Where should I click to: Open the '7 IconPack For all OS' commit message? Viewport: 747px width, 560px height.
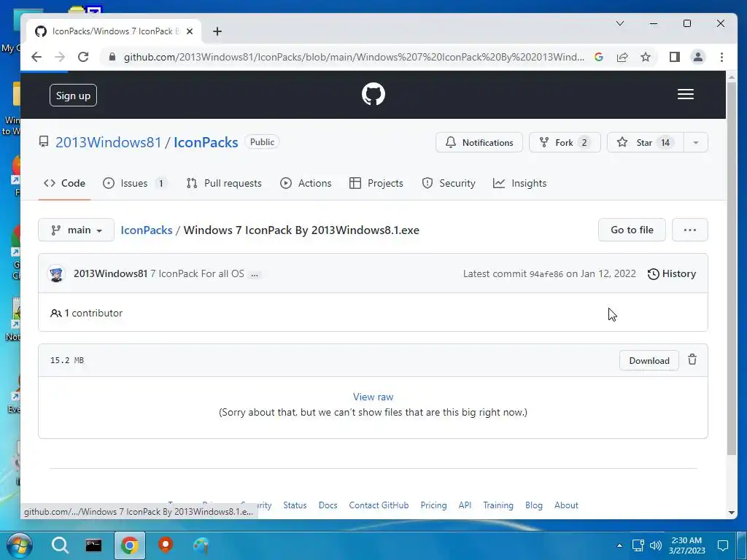pyautogui.click(x=197, y=274)
